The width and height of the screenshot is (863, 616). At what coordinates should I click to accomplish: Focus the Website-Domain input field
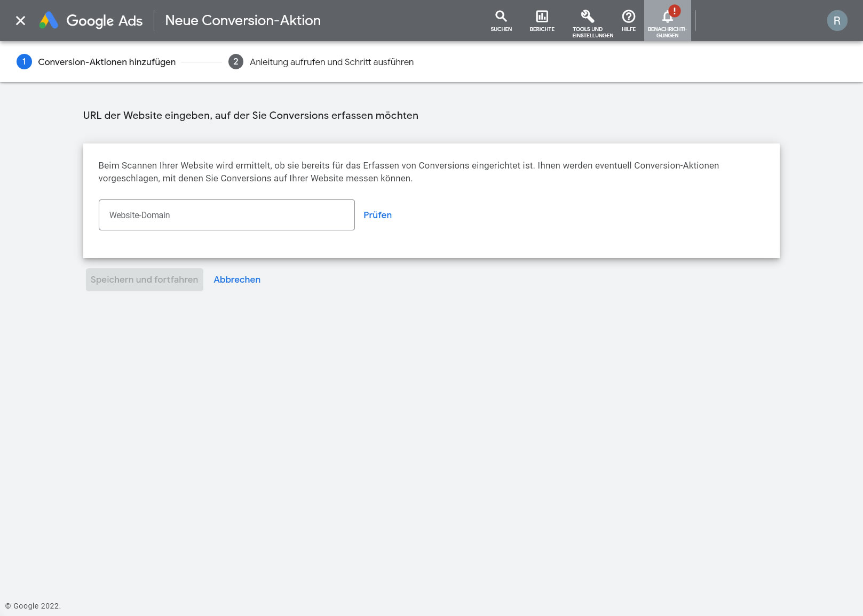[226, 215]
